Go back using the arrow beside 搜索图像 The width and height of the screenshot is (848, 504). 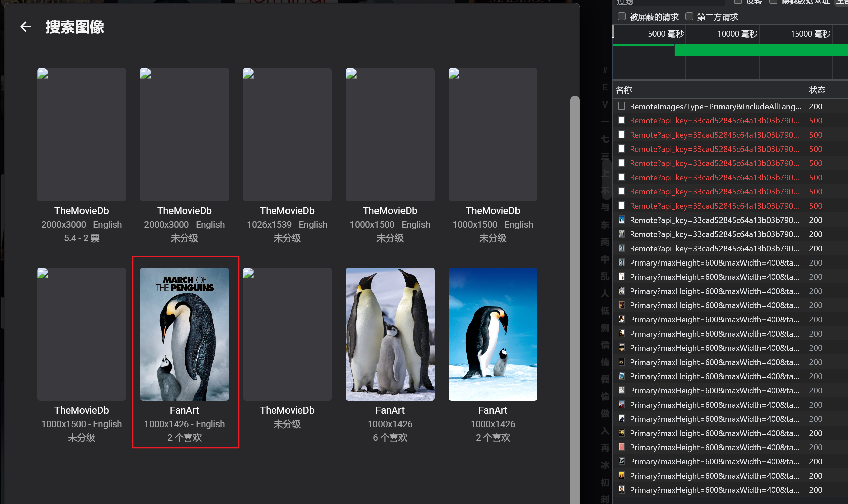tap(26, 27)
